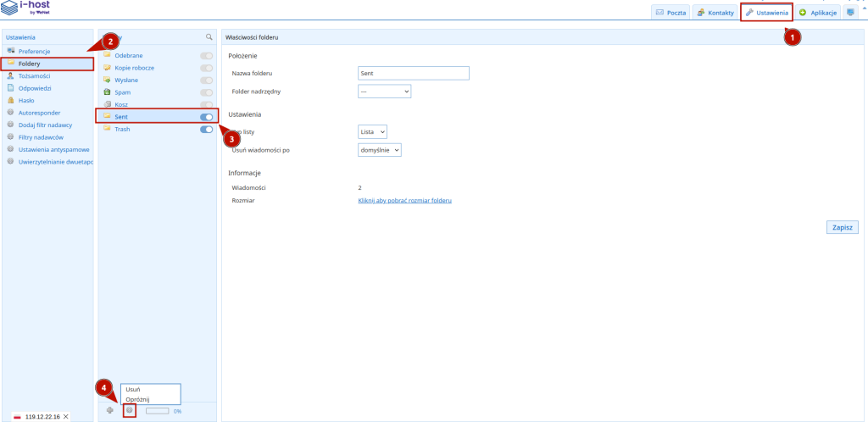
Task: Open Tożsamości section in sidebar
Action: coord(34,75)
